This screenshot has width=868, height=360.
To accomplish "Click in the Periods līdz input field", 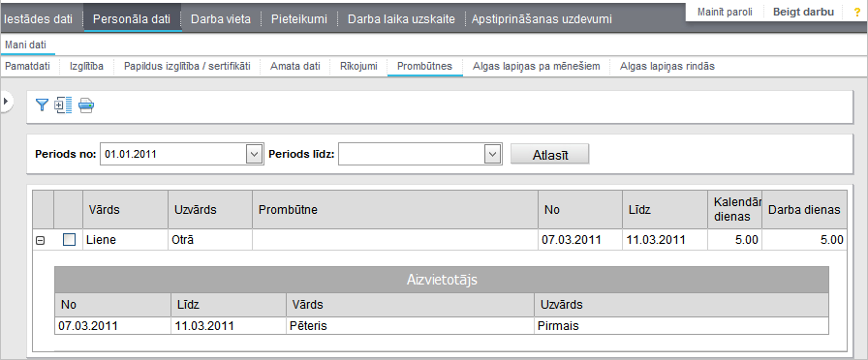I will [x=412, y=154].
